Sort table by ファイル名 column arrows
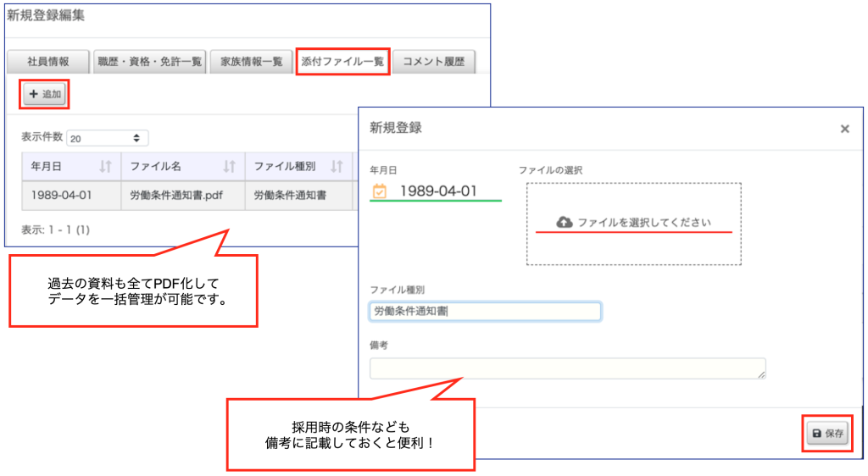The width and height of the screenshot is (868, 476). coord(229,167)
